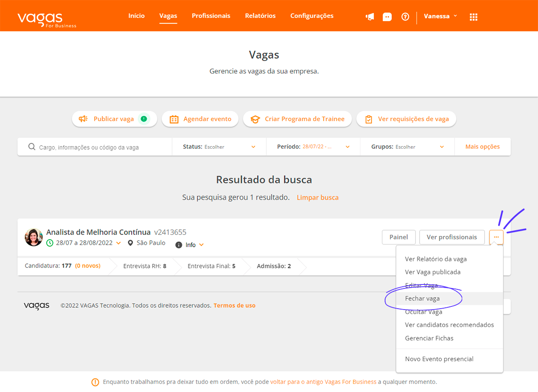Click the footer vagas logo

37,306
